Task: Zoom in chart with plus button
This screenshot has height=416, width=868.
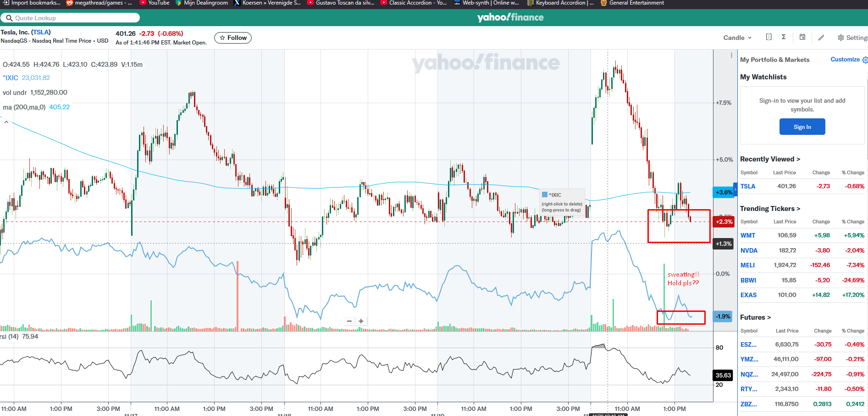Action: pyautogui.click(x=361, y=321)
